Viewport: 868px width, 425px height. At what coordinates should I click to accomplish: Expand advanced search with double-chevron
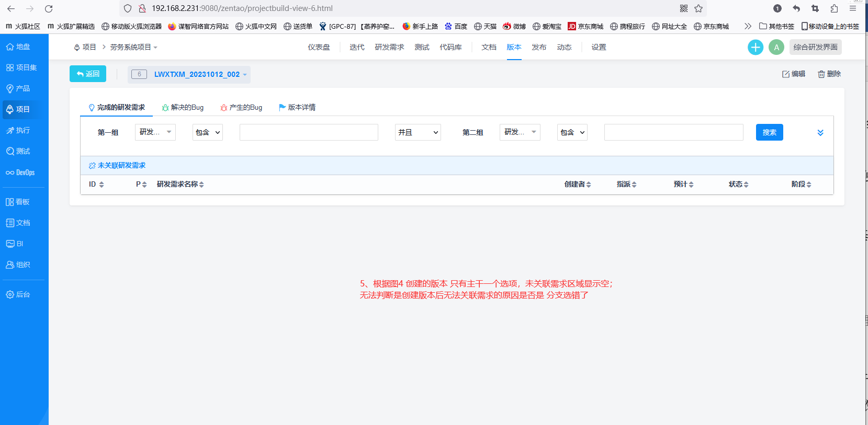(x=820, y=133)
